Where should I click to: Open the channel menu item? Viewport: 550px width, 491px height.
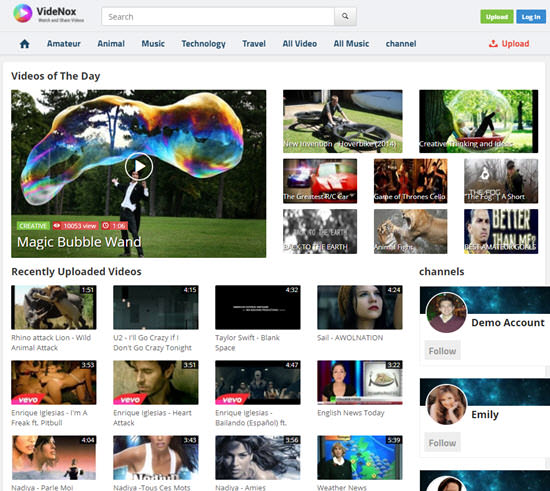tap(401, 44)
